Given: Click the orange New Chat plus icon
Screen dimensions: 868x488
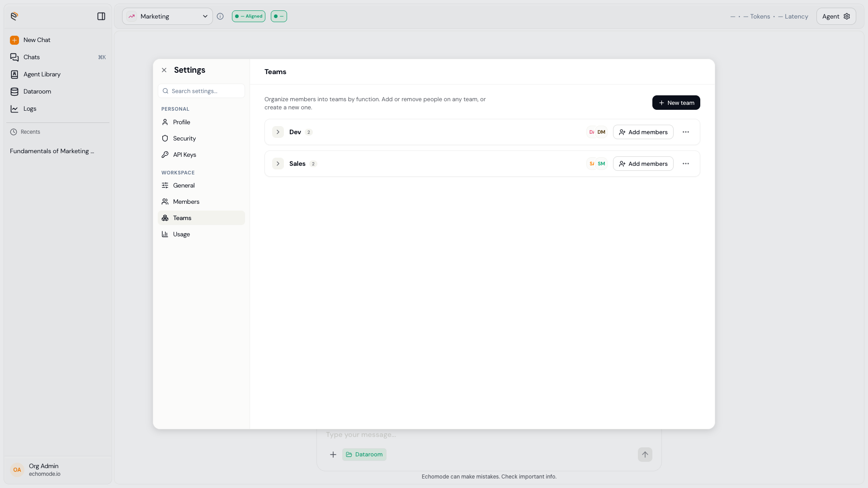Looking at the screenshot, I should [x=14, y=40].
